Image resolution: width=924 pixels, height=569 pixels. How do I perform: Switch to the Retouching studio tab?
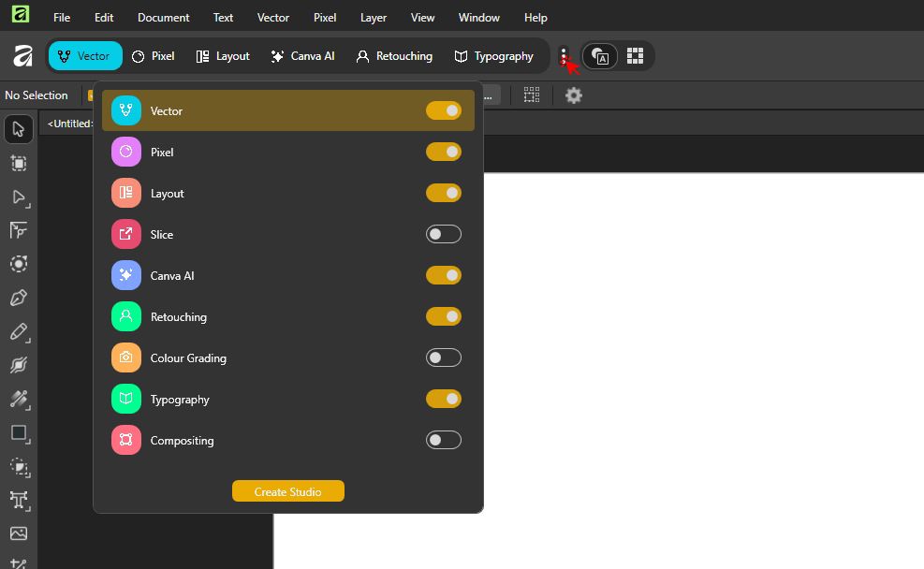394,56
